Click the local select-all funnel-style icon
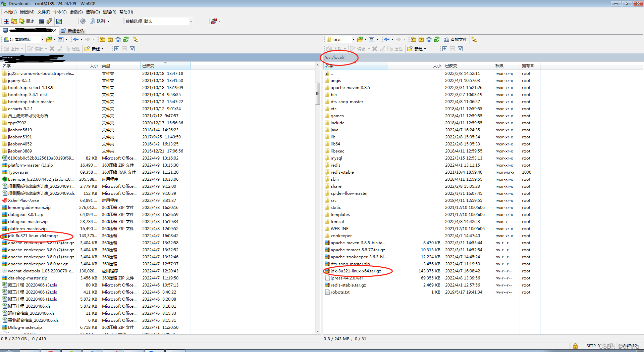Viewport: 644px width, 352px height. 132,49
